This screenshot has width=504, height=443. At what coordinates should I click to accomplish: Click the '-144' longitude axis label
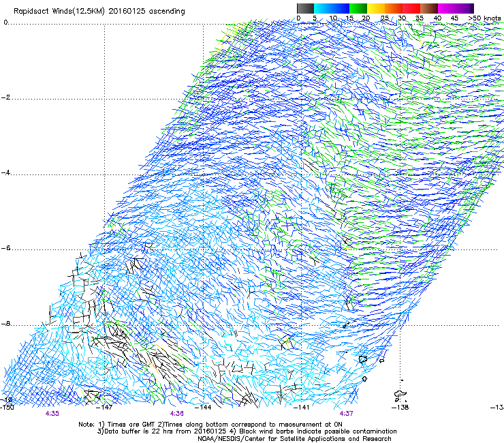click(204, 408)
